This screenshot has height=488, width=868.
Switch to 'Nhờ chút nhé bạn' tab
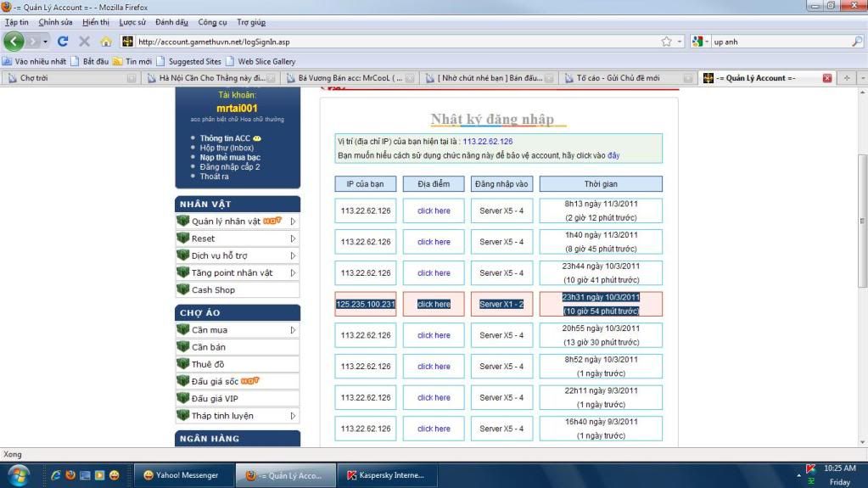(x=489, y=78)
